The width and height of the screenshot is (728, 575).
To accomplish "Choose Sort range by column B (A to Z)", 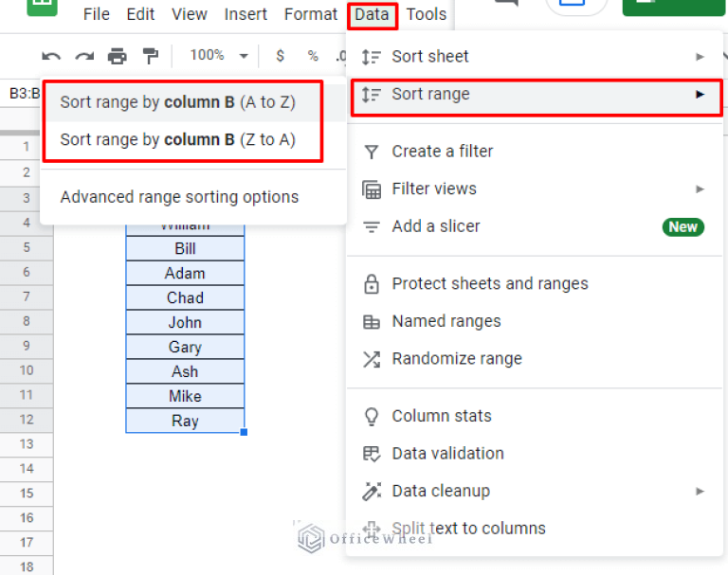I will 178,102.
